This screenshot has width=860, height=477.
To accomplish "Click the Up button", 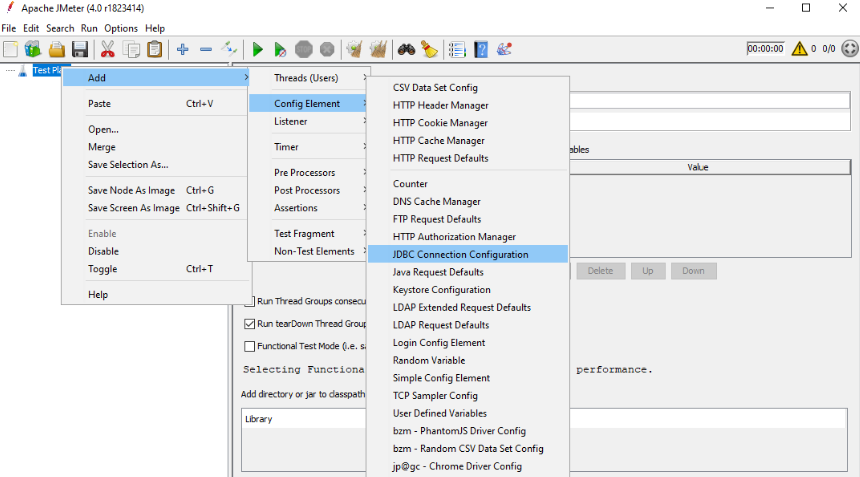I will tap(648, 271).
